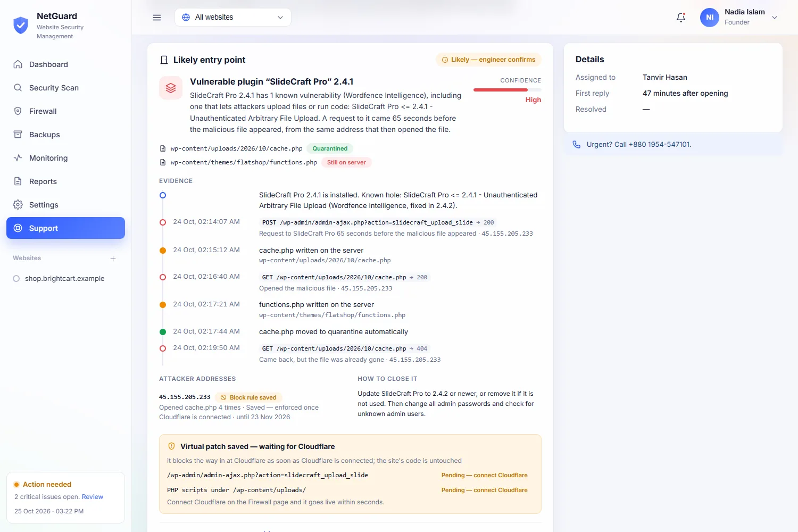Click the 47 minutes after opening value
Viewport: 798px width, 532px height.
point(685,94)
